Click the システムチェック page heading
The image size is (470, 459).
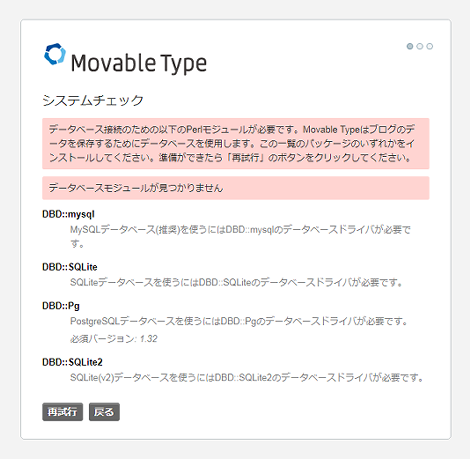click(x=93, y=100)
